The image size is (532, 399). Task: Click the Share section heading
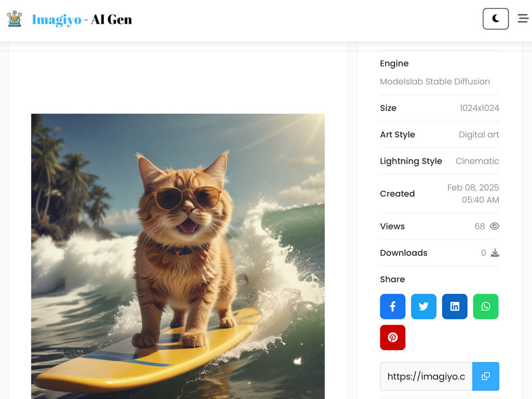click(392, 279)
